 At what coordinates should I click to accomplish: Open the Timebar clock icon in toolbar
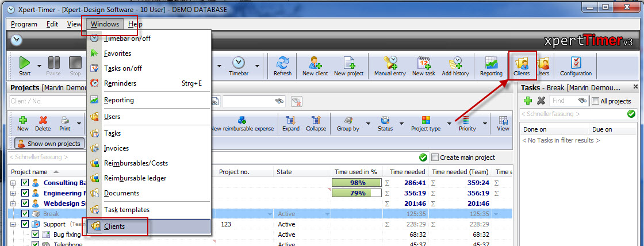coord(239,66)
